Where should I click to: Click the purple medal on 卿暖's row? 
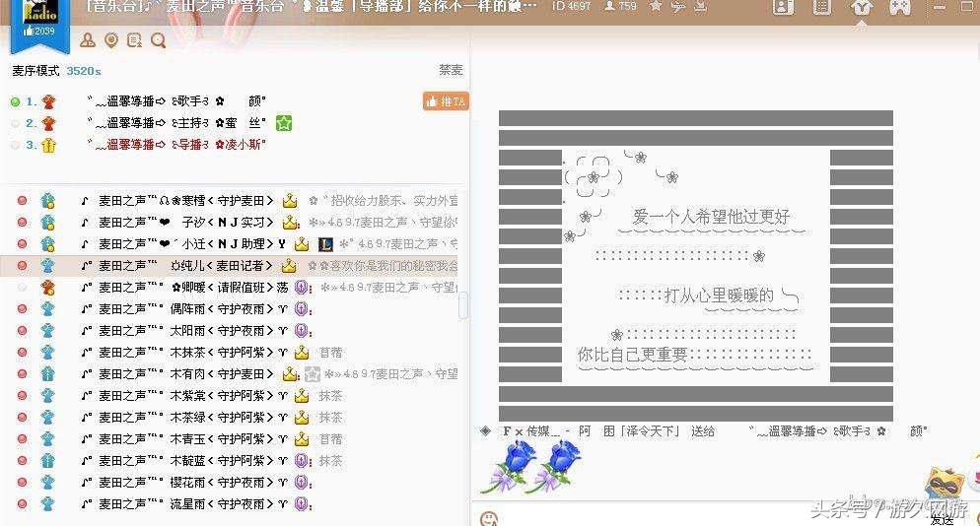302,288
